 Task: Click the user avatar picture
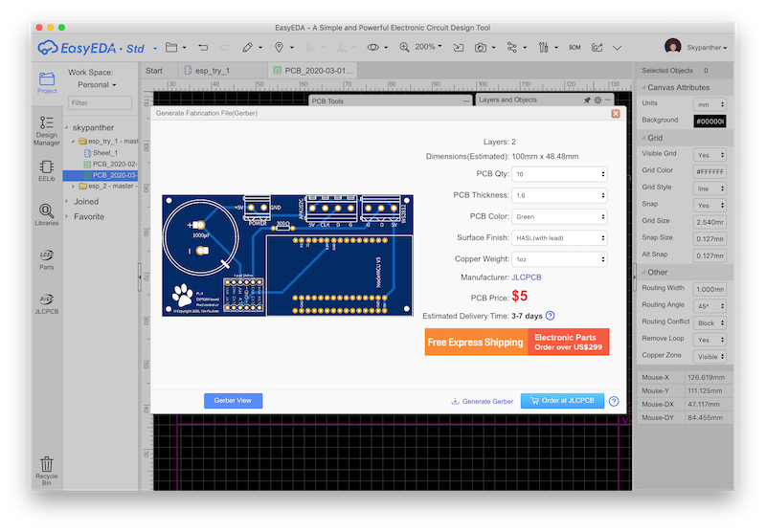673,47
